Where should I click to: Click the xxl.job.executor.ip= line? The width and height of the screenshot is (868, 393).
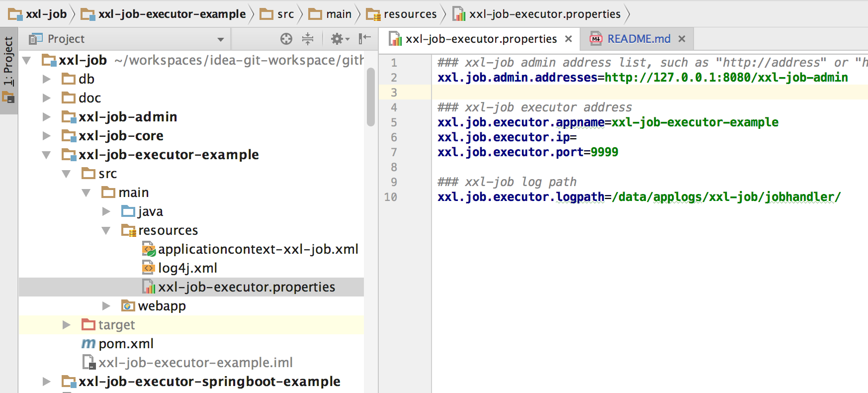coord(507,137)
